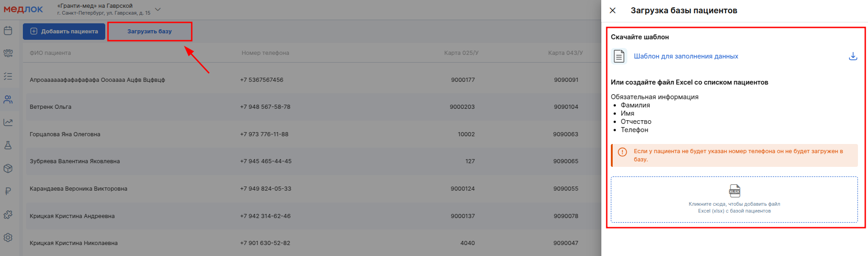Screen dimensions: 868x256
Task: Open the laboratory flask icon in sidebar
Action: [8, 145]
